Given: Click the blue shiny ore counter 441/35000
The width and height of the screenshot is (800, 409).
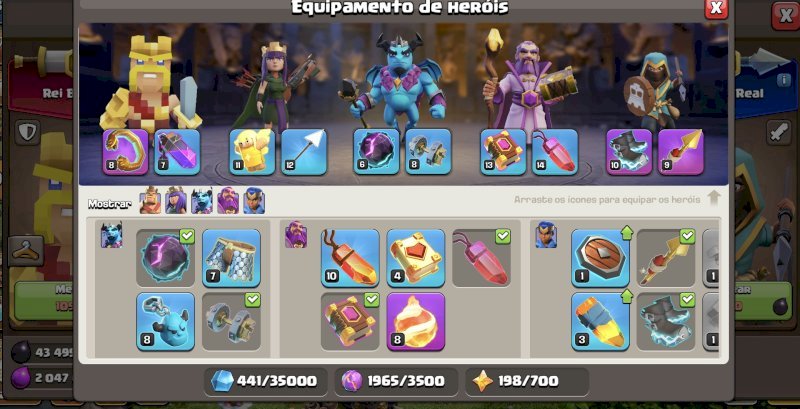Looking at the screenshot, I should coord(266,381).
